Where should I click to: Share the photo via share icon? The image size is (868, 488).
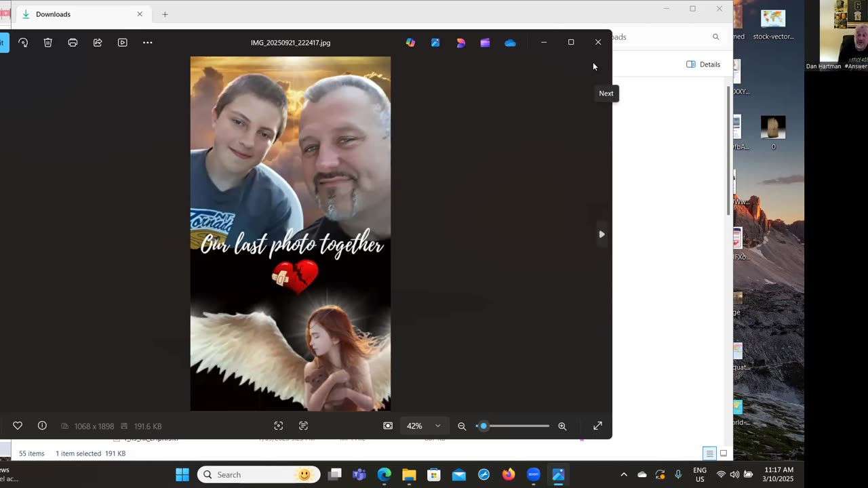(98, 43)
